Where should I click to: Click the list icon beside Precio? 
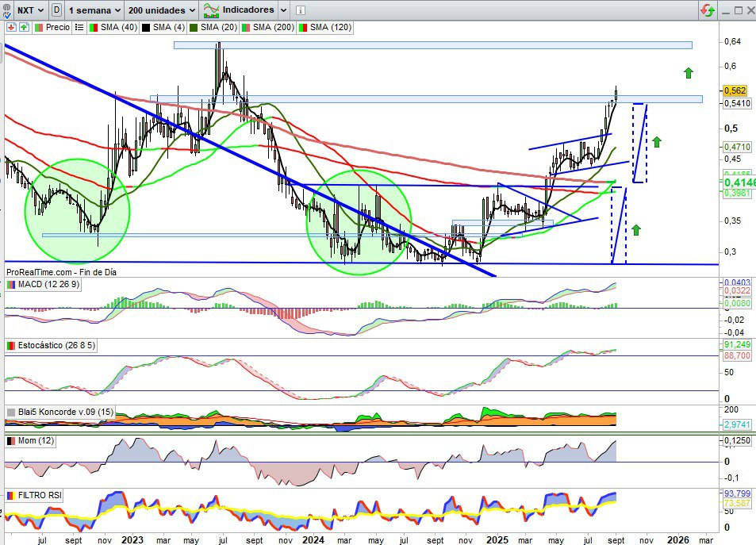(x=79, y=28)
